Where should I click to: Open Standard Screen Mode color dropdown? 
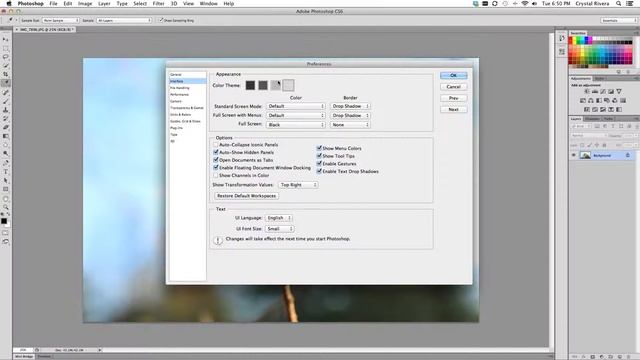[x=296, y=106]
